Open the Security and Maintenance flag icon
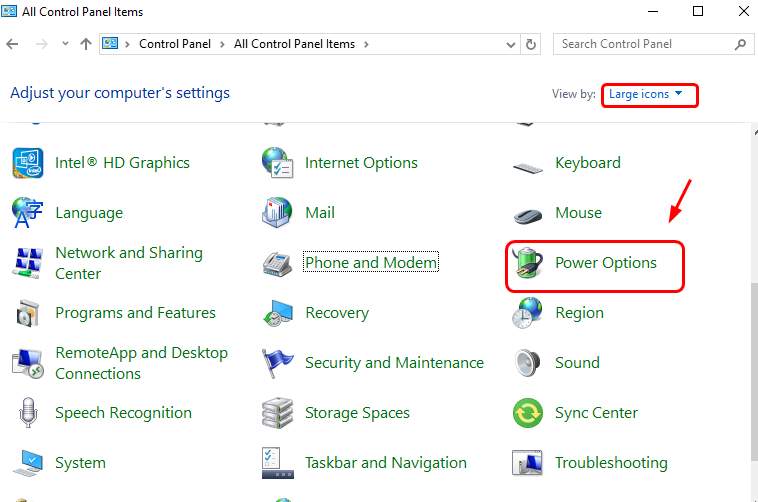Screen dimensions: 758x502 tap(277, 363)
